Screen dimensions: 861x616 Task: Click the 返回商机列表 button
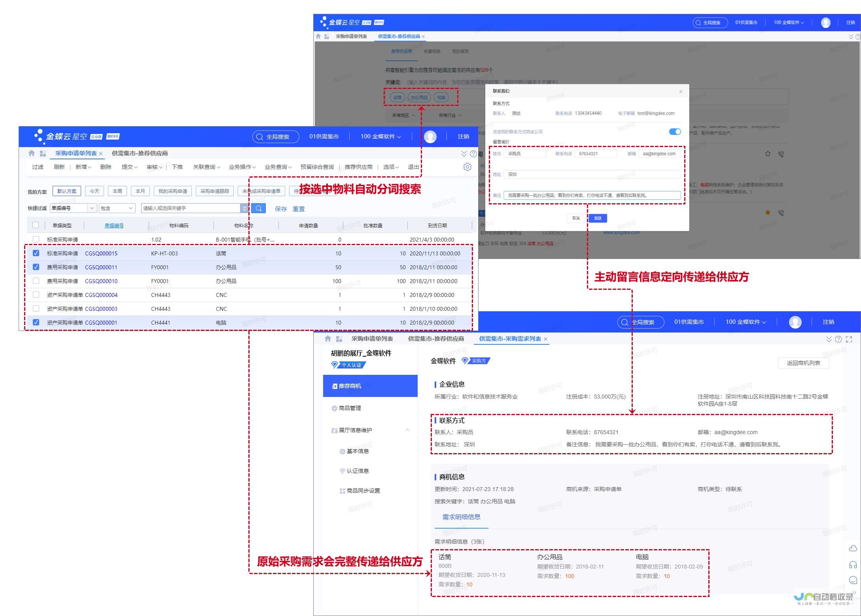(803, 363)
